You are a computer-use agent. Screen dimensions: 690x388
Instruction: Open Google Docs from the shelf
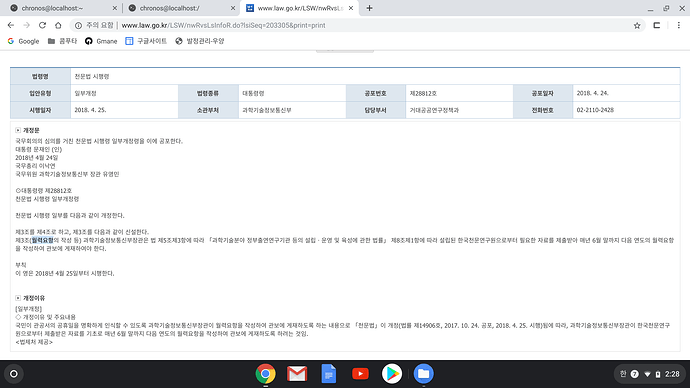pyautogui.click(x=329, y=374)
